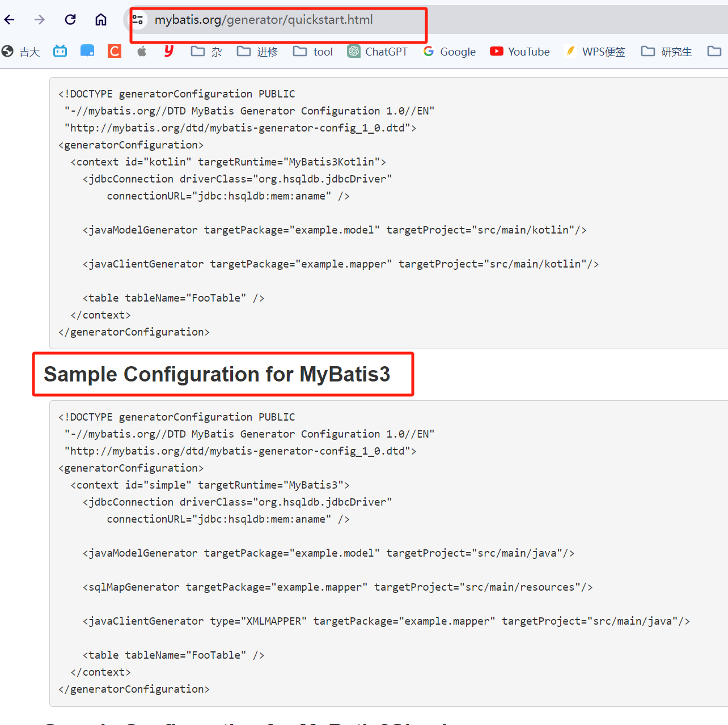This screenshot has height=725, width=728.
Task: Open the orange C bookmark icon
Action: (x=115, y=51)
